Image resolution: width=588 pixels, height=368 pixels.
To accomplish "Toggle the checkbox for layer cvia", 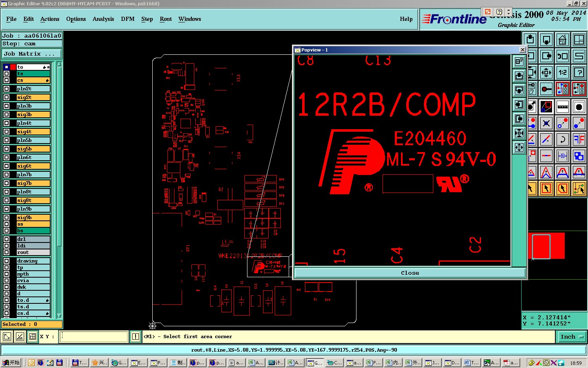I will click(x=7, y=280).
